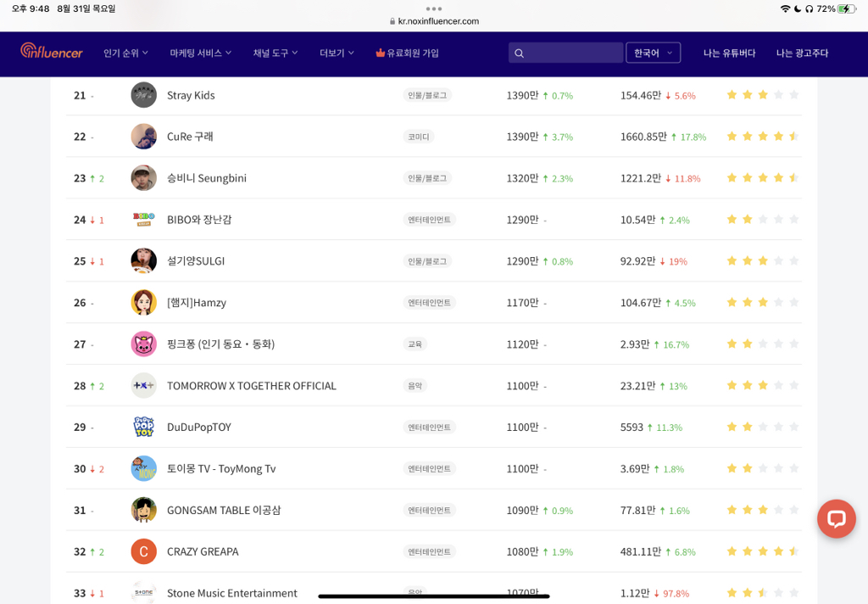This screenshot has height=604, width=868.
Task: Open 핑크퐁 (인기 동요・동화) channel name
Action: point(221,344)
